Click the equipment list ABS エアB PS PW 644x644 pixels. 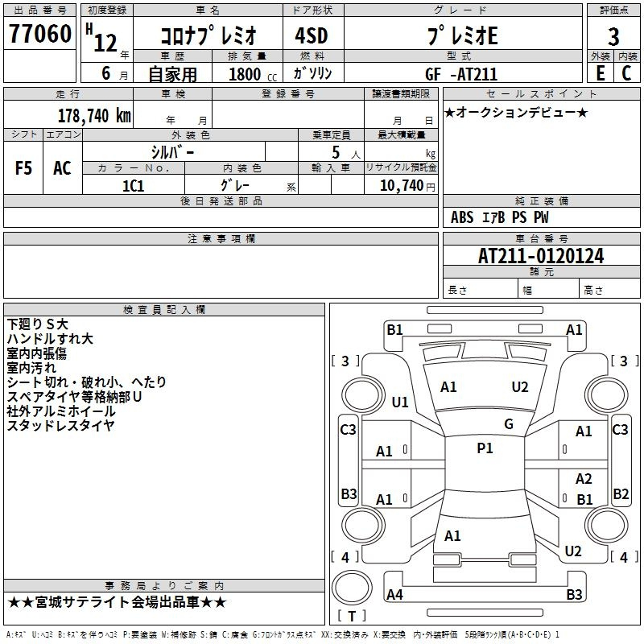click(x=499, y=217)
